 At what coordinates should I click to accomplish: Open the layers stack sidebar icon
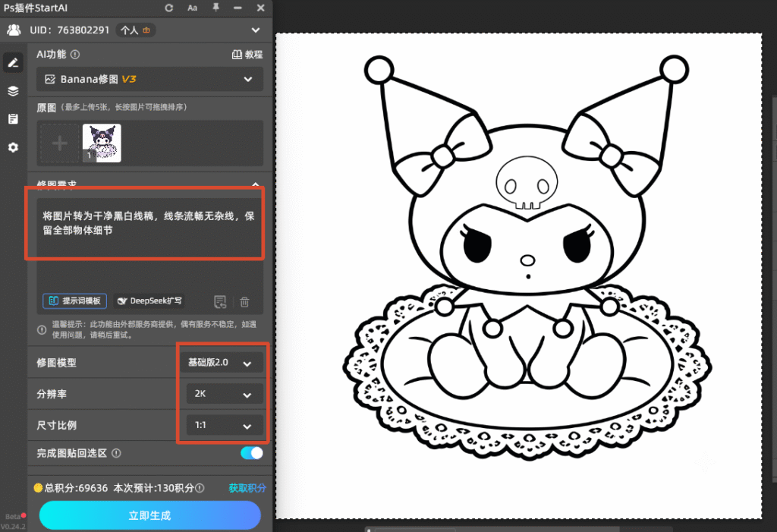pos(13,91)
